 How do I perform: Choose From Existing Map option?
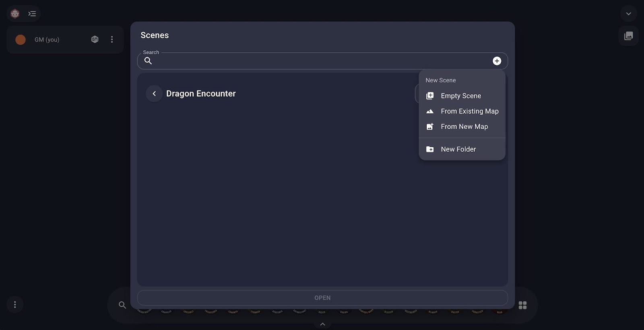462,111
